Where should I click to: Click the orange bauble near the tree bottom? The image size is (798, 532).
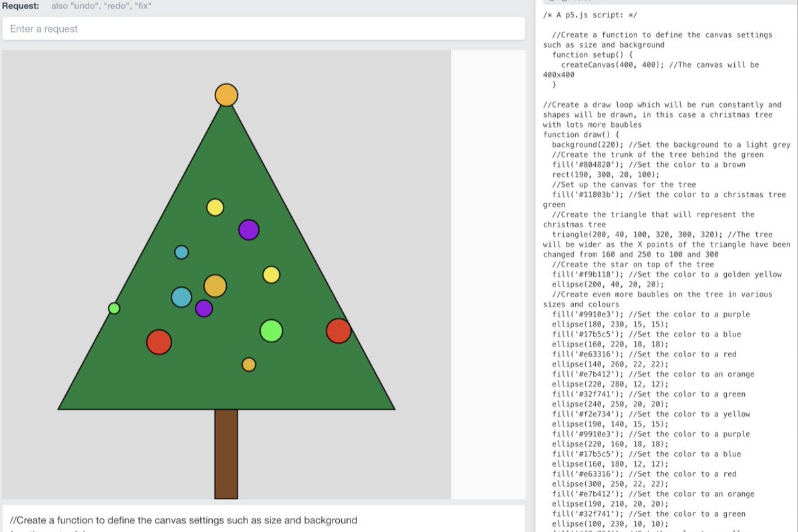click(248, 364)
